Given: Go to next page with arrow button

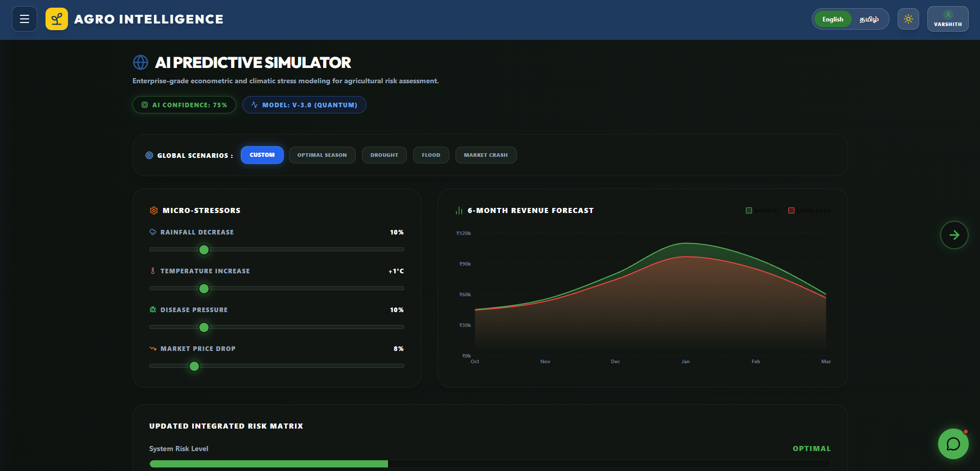Looking at the screenshot, I should 954,235.
